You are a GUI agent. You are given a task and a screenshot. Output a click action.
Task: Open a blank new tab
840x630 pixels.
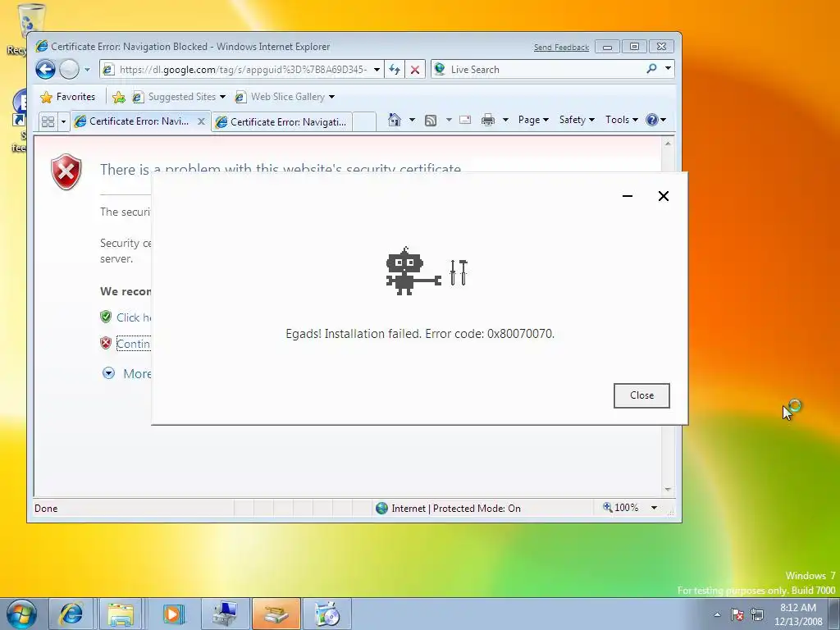click(x=364, y=121)
